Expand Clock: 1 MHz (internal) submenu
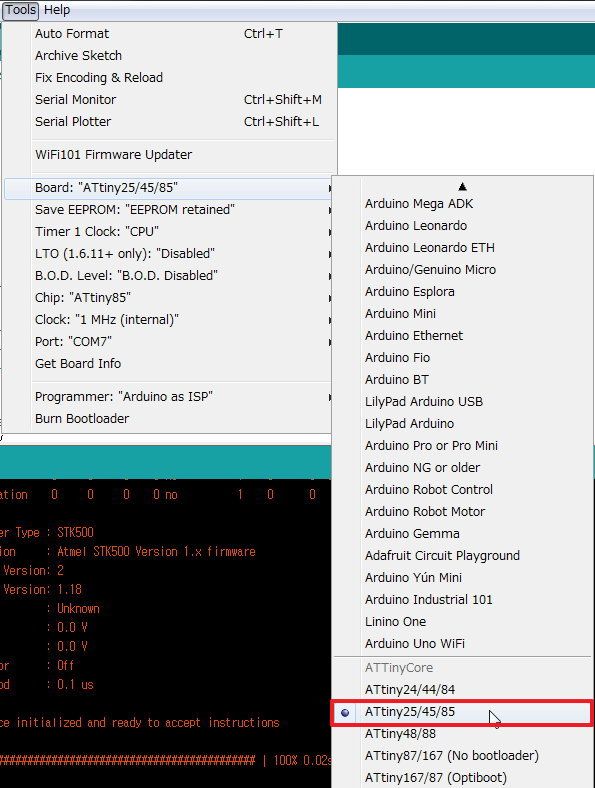Screen dimensions: 595x788 [169, 320]
